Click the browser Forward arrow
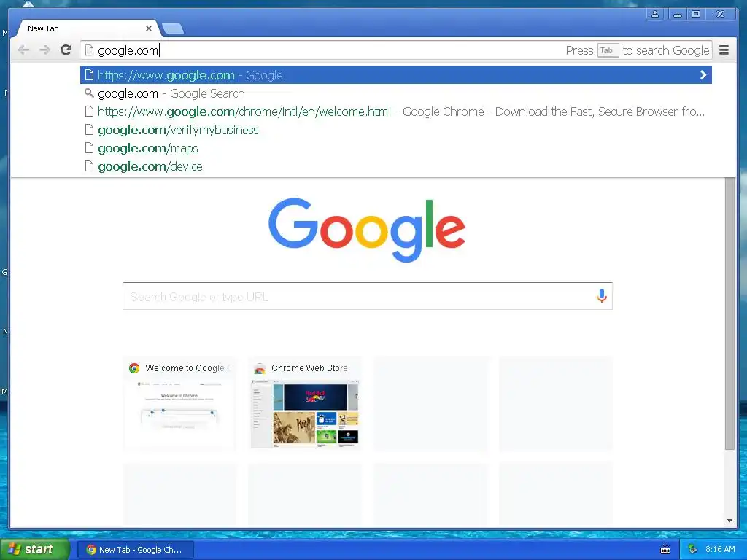The height and width of the screenshot is (560, 747). coord(44,50)
